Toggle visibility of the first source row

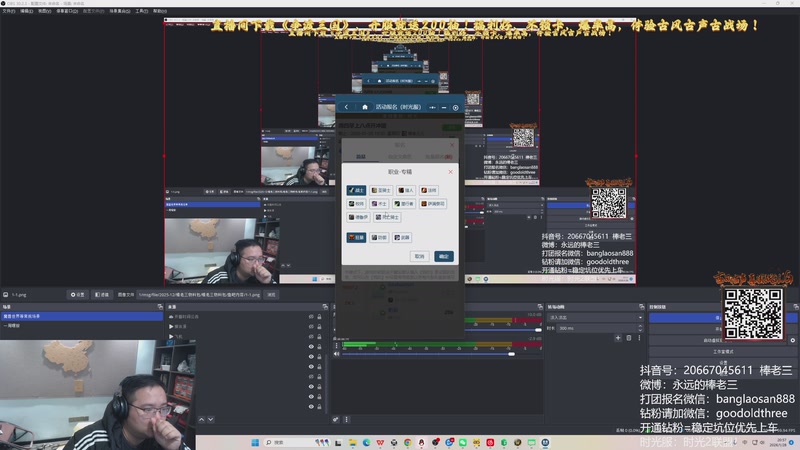tap(311, 316)
